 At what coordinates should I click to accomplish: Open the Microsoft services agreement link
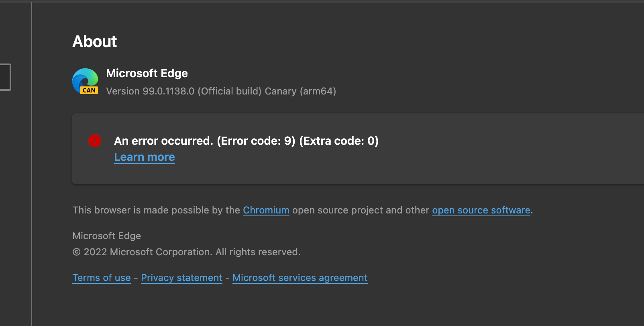coord(300,278)
